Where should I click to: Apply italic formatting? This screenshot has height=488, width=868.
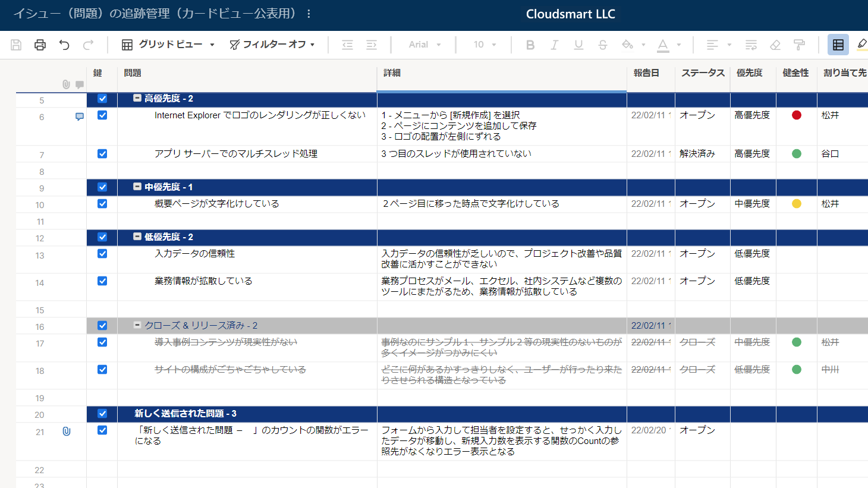tap(554, 44)
